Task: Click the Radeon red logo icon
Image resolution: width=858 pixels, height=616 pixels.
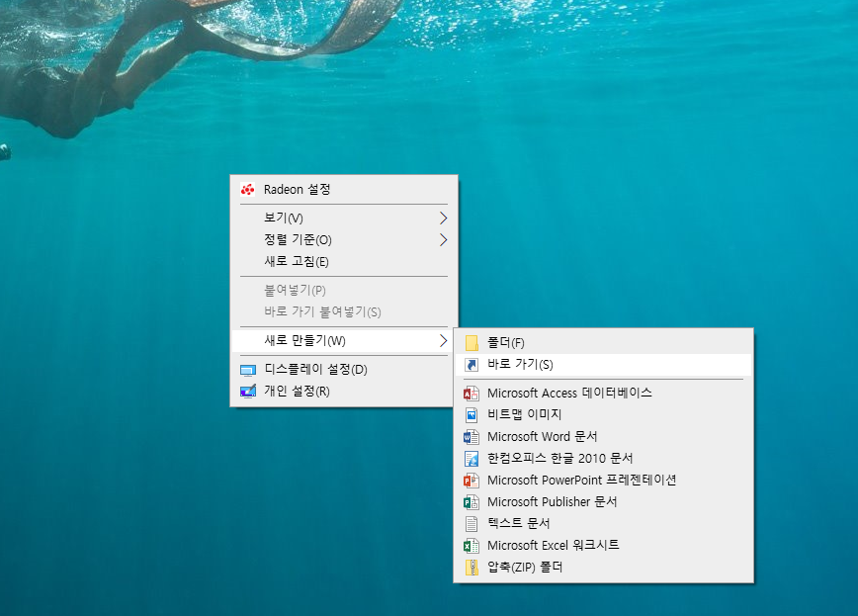Action: [247, 190]
